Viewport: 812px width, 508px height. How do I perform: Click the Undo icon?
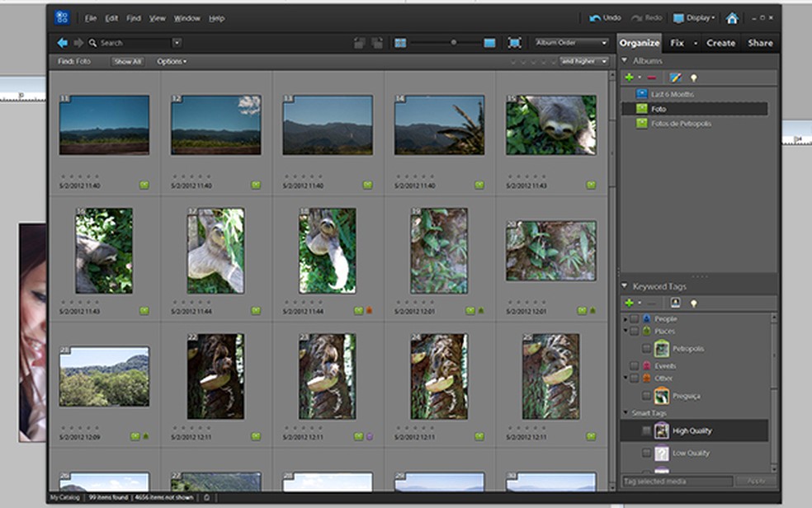596,18
